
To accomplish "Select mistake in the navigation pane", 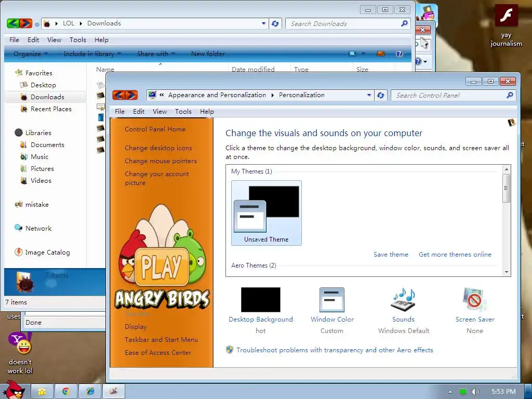I will pos(37,205).
